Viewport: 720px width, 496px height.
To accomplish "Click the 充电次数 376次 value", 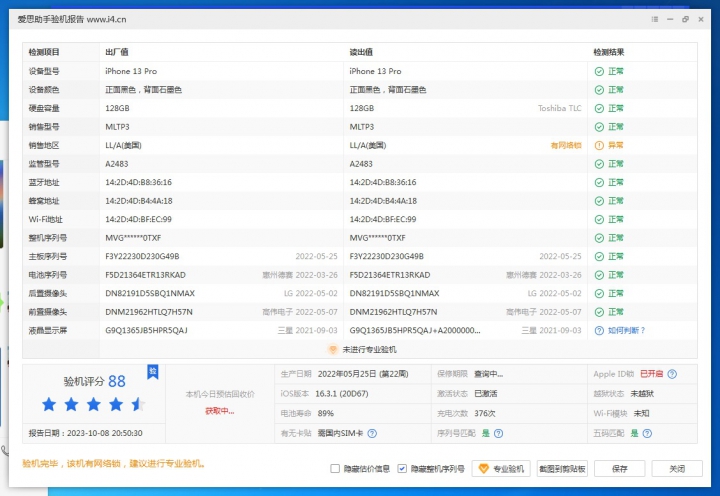I will 485,413.
